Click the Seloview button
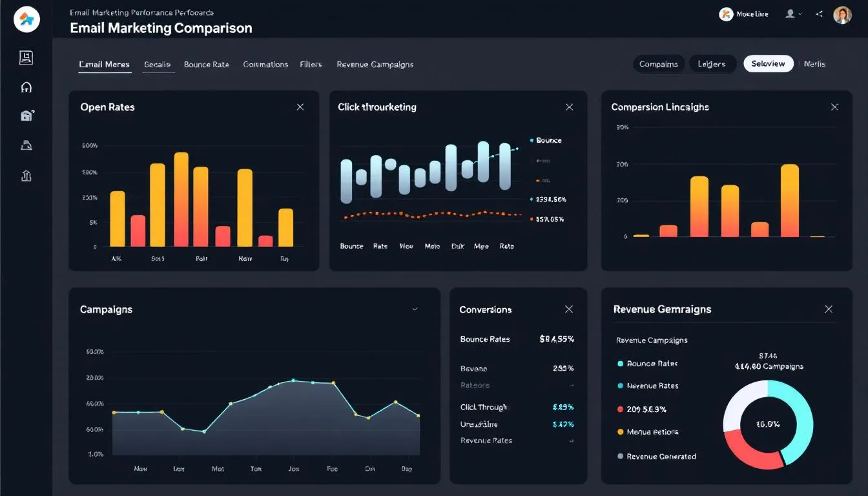The height and width of the screenshot is (496, 868). point(768,63)
